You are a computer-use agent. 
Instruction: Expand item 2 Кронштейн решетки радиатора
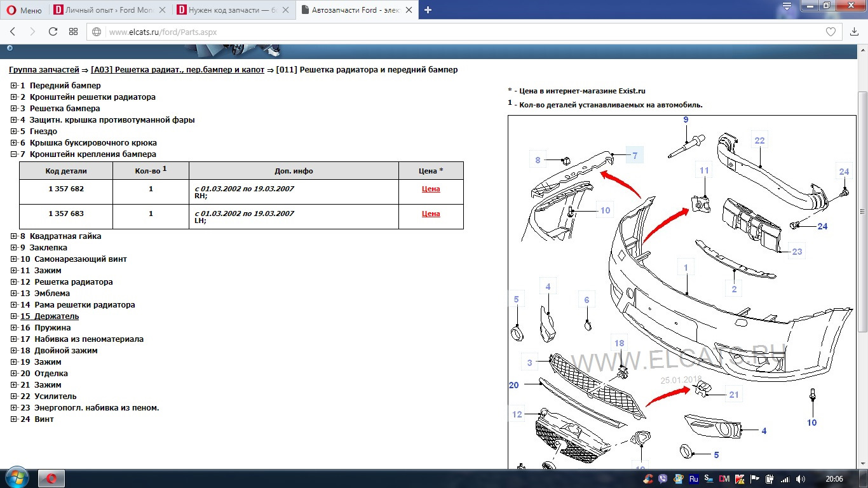(x=15, y=97)
